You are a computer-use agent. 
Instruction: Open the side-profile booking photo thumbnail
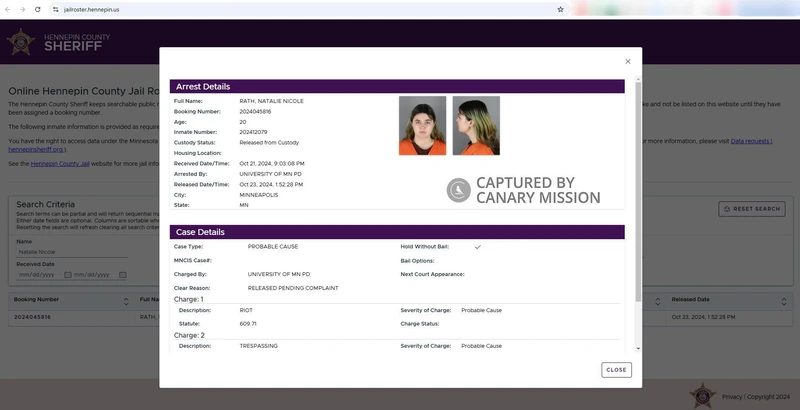tap(476, 125)
